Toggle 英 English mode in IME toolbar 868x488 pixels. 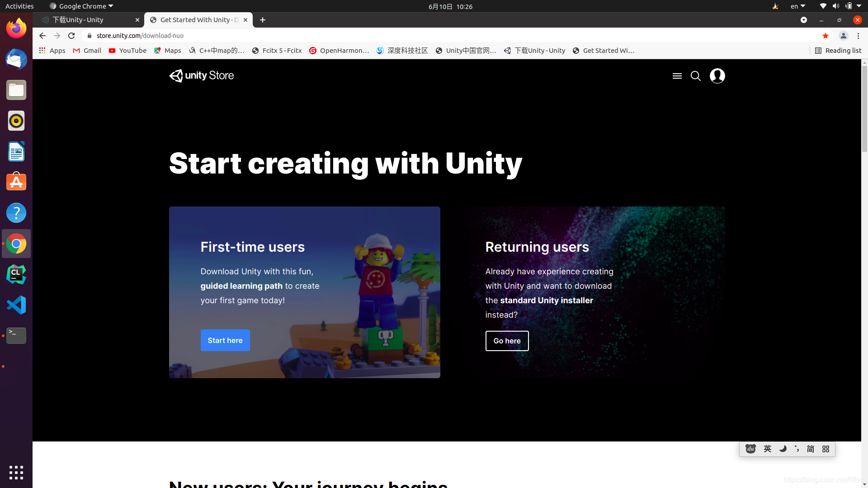coord(768,449)
